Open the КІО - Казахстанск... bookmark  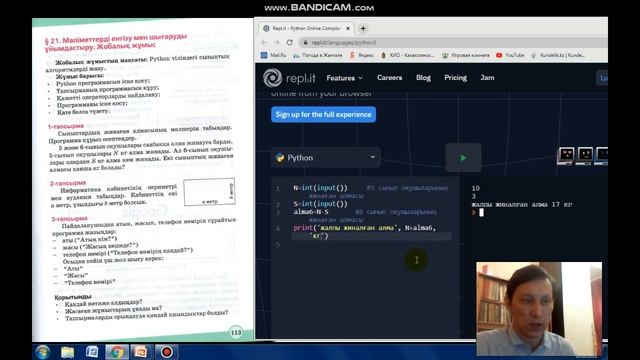click(407, 55)
